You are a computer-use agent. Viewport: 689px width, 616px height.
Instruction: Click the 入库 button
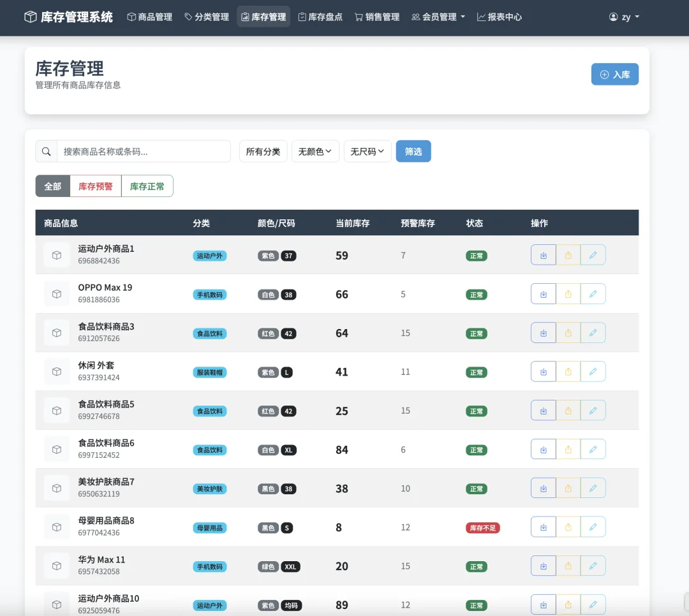614,75
